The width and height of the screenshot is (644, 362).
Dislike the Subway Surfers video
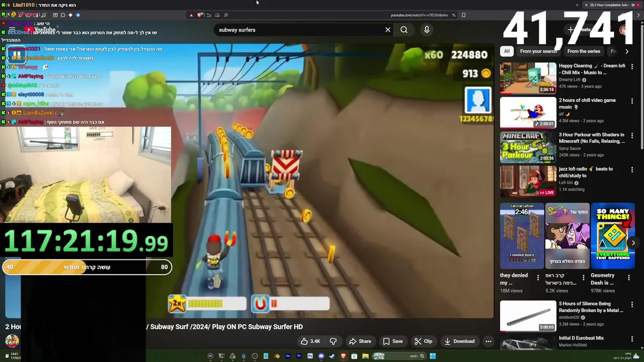(333, 341)
